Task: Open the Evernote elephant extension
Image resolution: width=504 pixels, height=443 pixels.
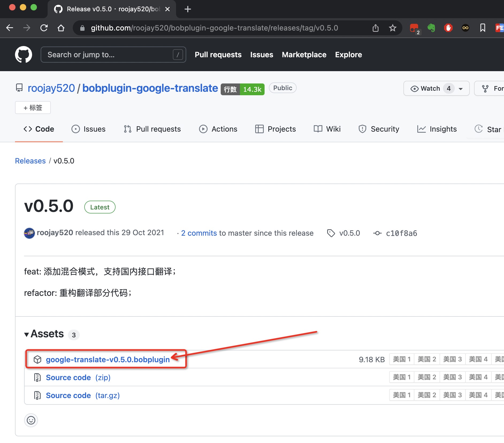Action: tap(431, 28)
